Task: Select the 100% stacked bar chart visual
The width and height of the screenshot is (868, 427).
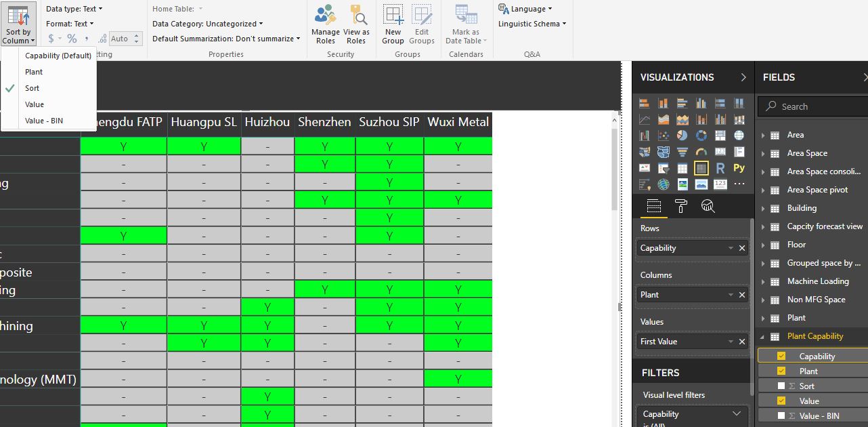Action: [720, 103]
